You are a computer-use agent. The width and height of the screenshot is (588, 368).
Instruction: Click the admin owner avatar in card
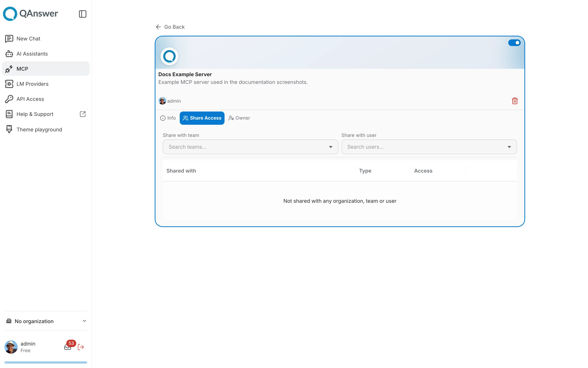coord(162,101)
